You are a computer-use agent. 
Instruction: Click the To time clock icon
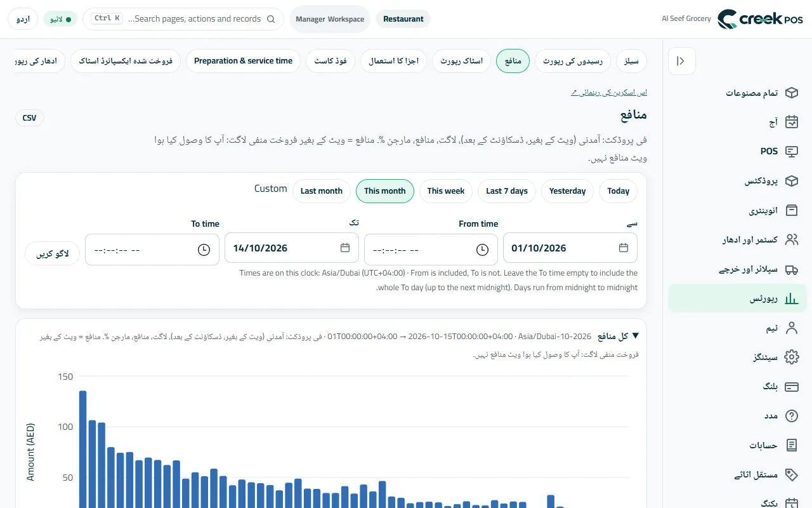coord(204,250)
